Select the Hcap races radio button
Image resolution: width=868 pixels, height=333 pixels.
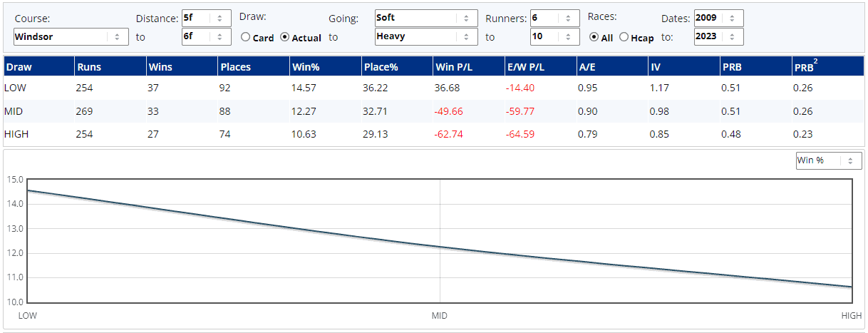coord(624,38)
